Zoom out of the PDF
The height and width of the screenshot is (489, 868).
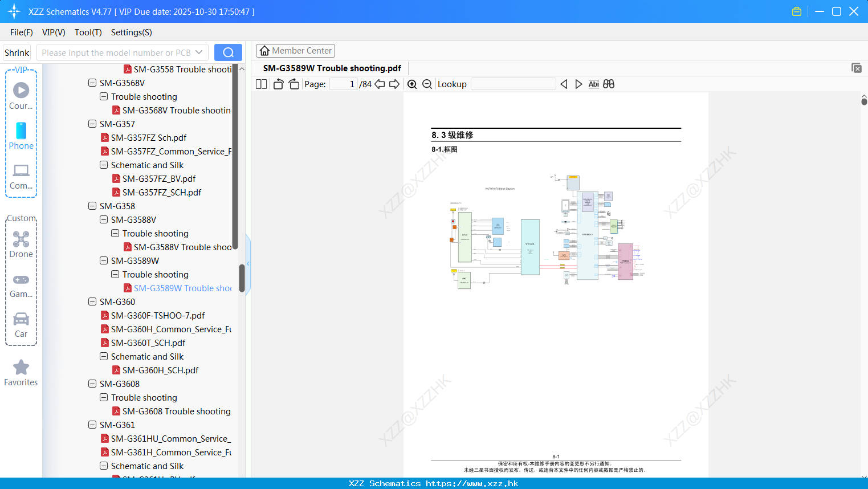427,84
